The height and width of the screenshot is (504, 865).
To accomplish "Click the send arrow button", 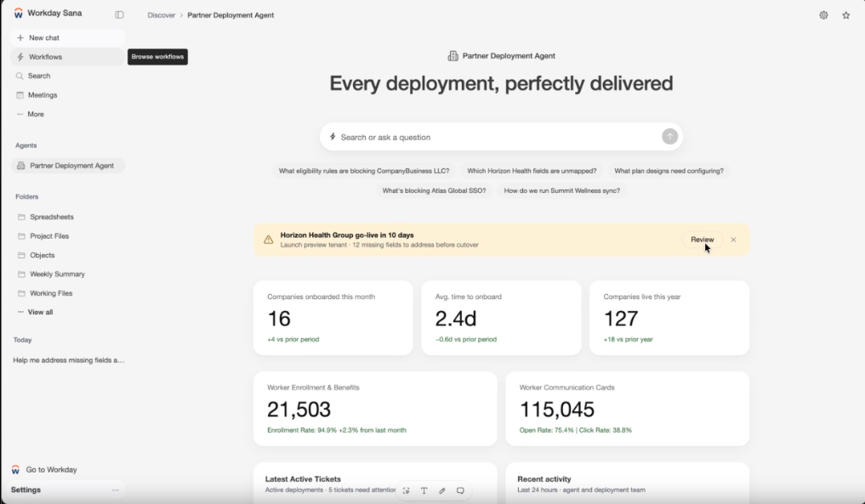I will tap(669, 137).
